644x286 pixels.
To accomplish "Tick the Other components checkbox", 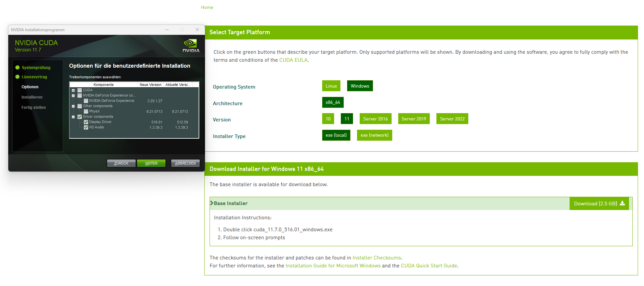I will point(80,106).
